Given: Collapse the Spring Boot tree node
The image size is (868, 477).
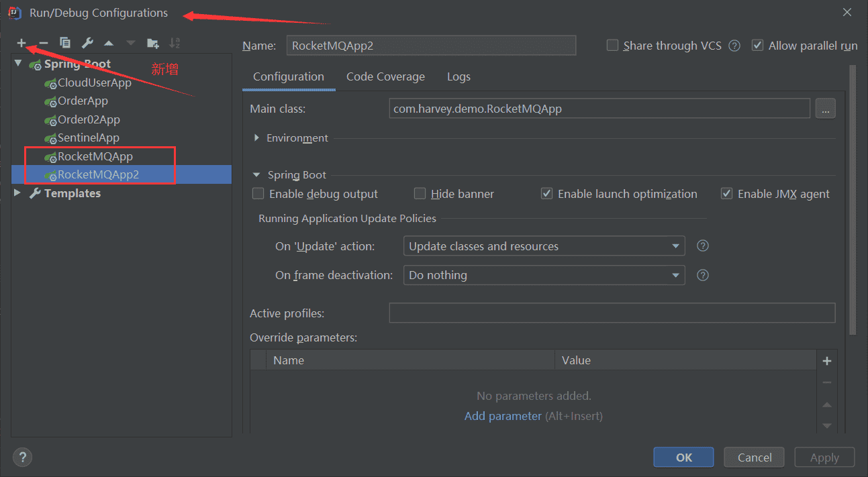Looking at the screenshot, I should (x=18, y=64).
